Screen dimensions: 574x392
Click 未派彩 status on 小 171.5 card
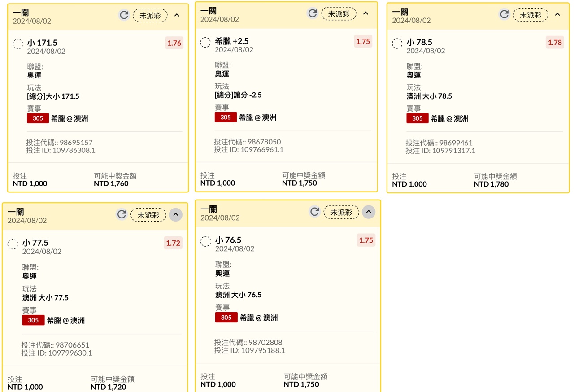150,16
